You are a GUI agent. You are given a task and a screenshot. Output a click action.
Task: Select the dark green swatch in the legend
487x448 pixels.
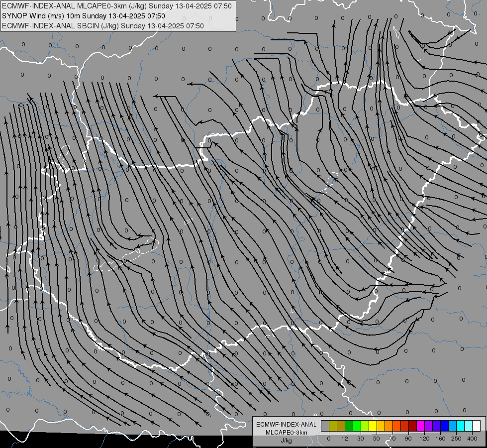[x=349, y=426]
